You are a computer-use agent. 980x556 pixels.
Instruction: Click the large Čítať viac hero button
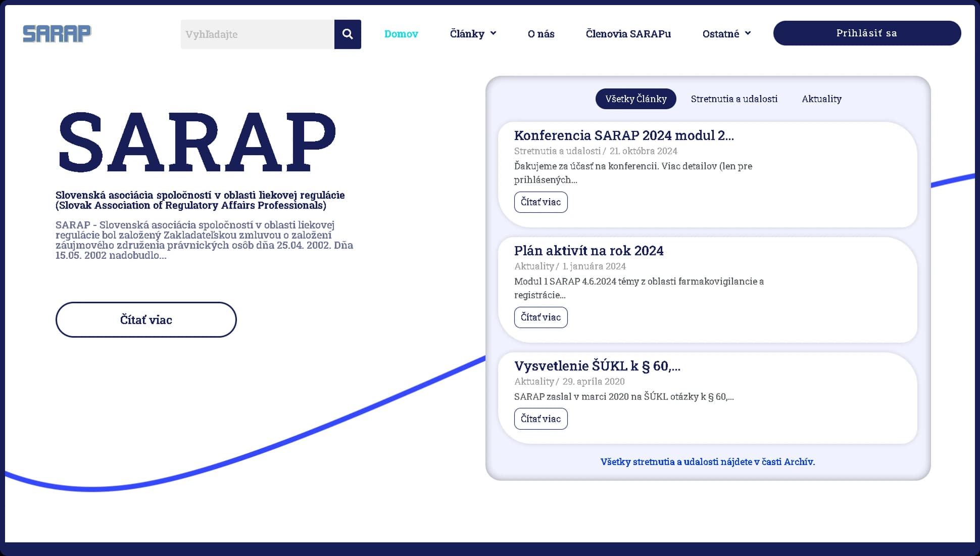(x=146, y=319)
